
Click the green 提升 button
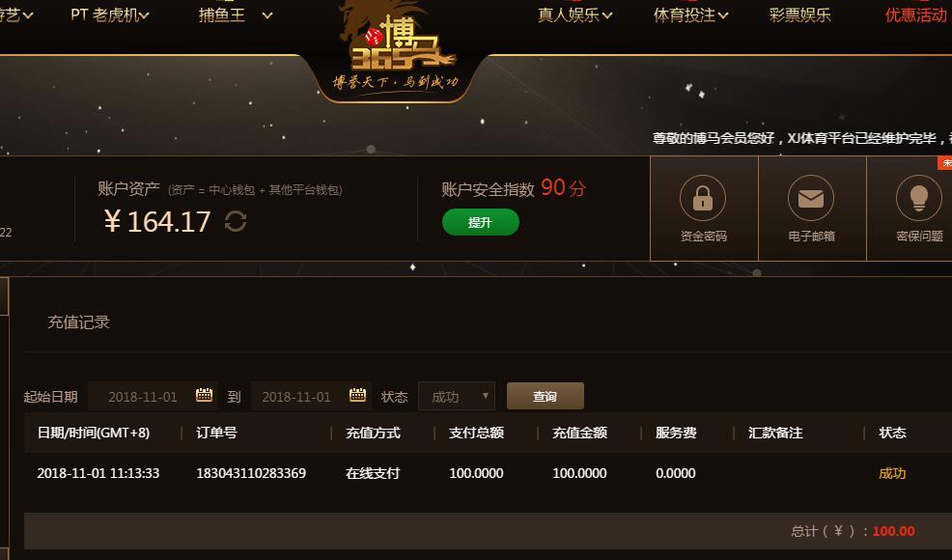480,222
